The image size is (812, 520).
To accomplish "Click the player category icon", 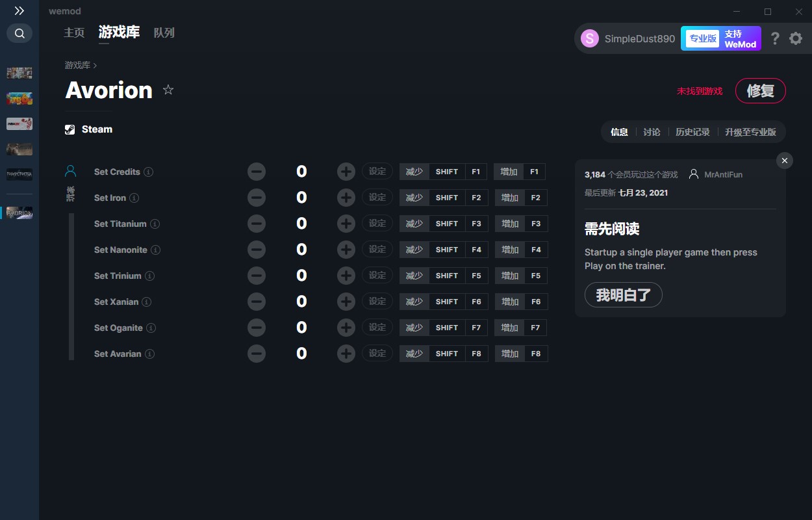I will point(71,172).
